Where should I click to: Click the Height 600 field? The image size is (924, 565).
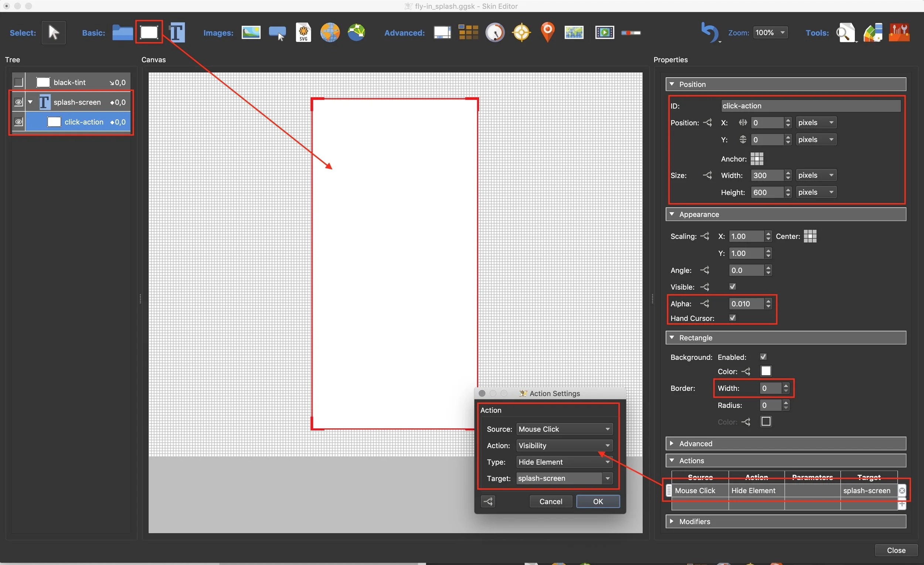click(767, 192)
